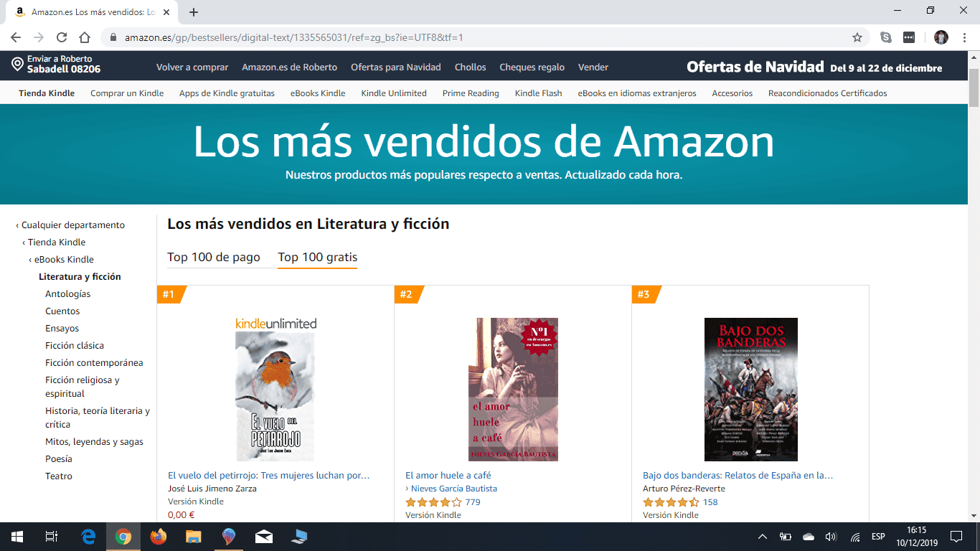
Task: Bookmark this page with the star icon
Action: 857,37
